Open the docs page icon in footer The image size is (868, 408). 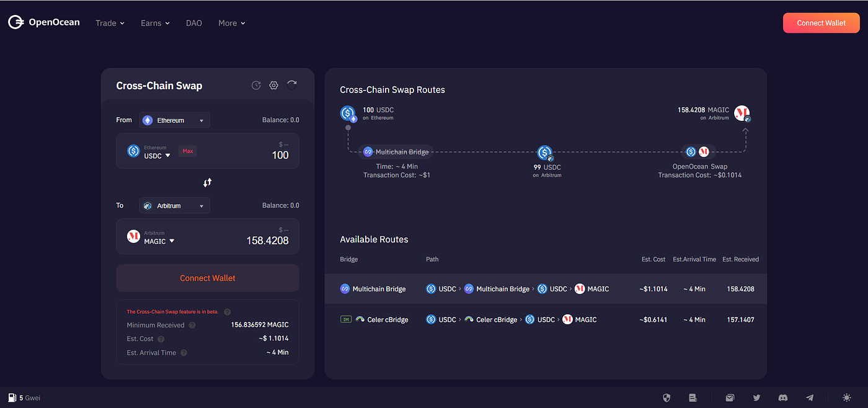coord(693,397)
